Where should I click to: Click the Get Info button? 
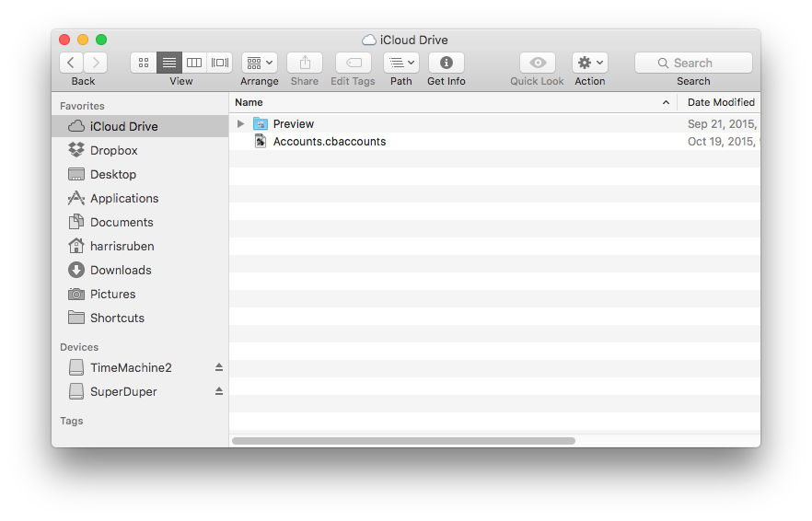coord(446,63)
